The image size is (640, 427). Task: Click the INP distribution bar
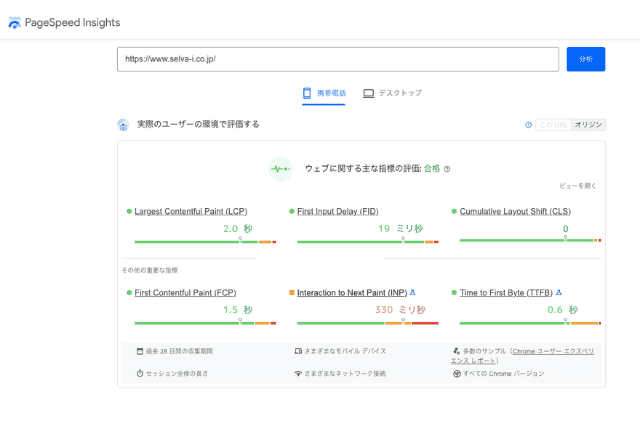(368, 323)
